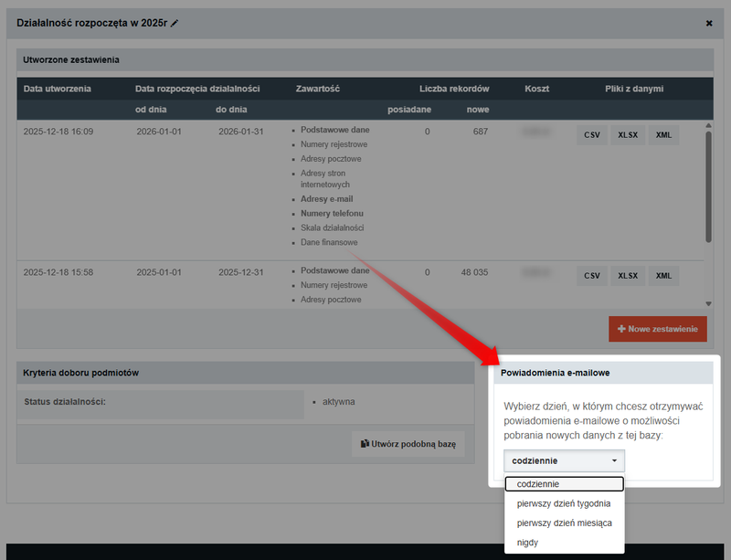Download the 2026 report as XLSX
Viewport: 731px width, 560px height.
[x=628, y=134]
